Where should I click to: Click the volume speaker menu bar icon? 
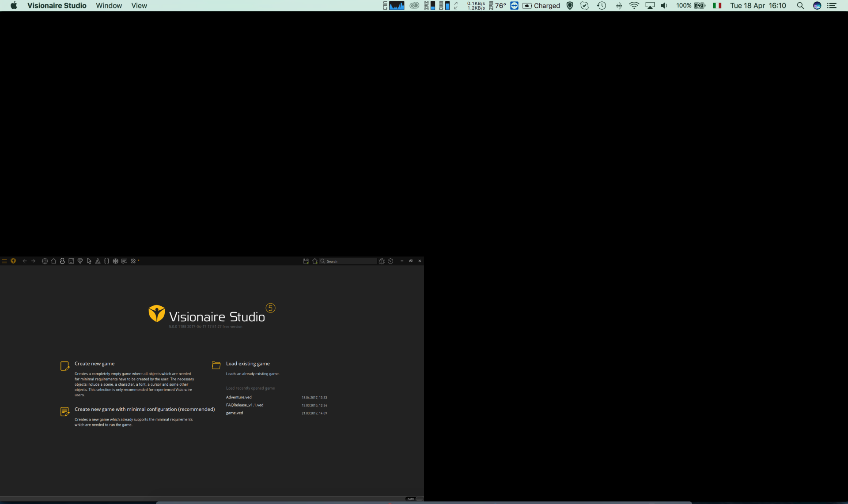(x=664, y=6)
